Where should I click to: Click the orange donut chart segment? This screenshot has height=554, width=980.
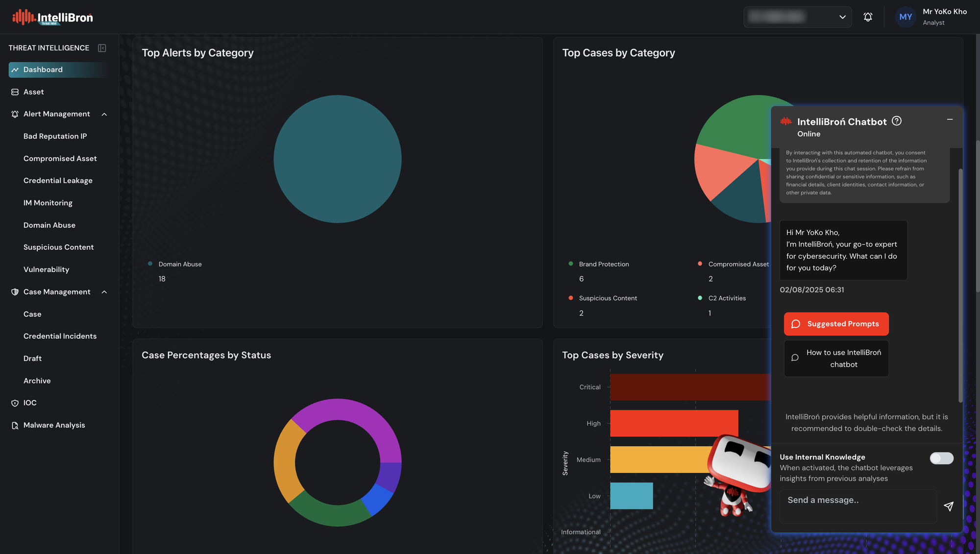pyautogui.click(x=287, y=460)
